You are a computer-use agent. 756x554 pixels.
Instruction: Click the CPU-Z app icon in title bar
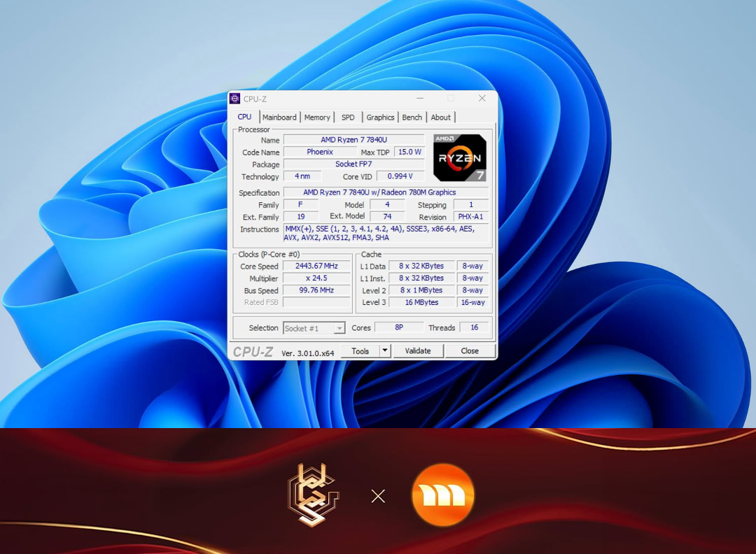(x=234, y=99)
